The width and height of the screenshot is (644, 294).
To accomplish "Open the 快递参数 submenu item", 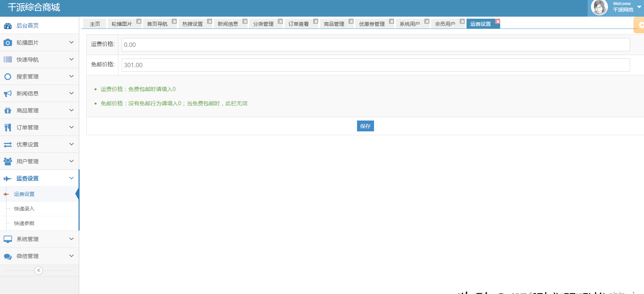I will pos(39,223).
